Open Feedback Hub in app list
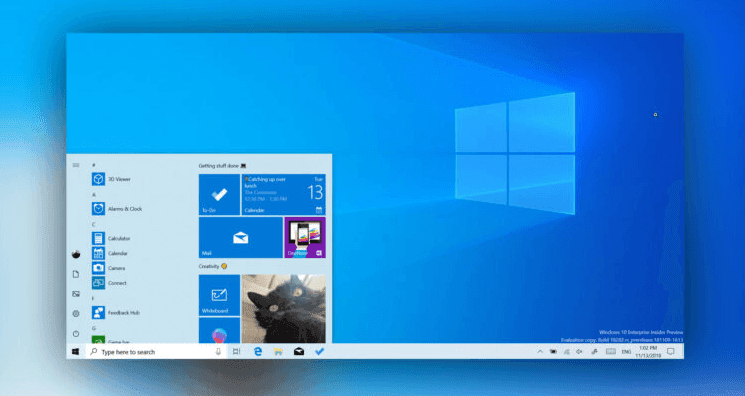The image size is (745, 396). pos(115,313)
